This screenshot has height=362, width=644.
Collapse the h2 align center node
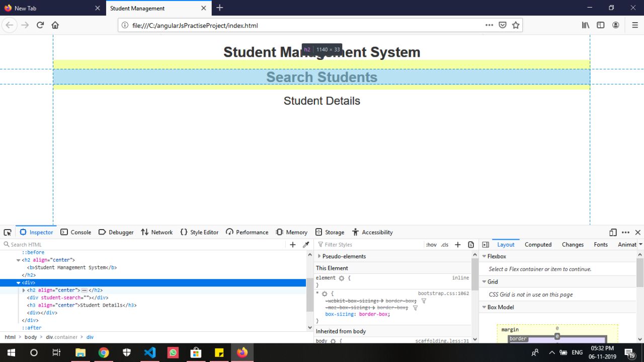19,260
